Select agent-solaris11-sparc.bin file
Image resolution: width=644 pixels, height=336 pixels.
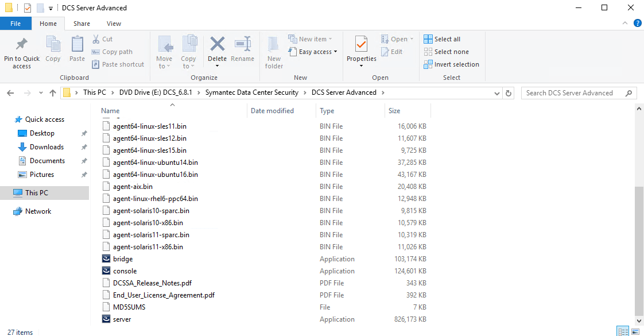click(151, 235)
